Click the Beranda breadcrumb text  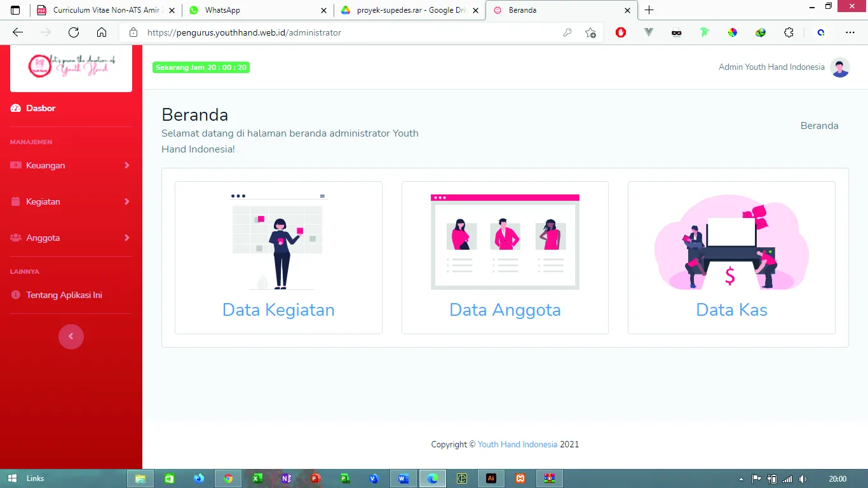819,126
